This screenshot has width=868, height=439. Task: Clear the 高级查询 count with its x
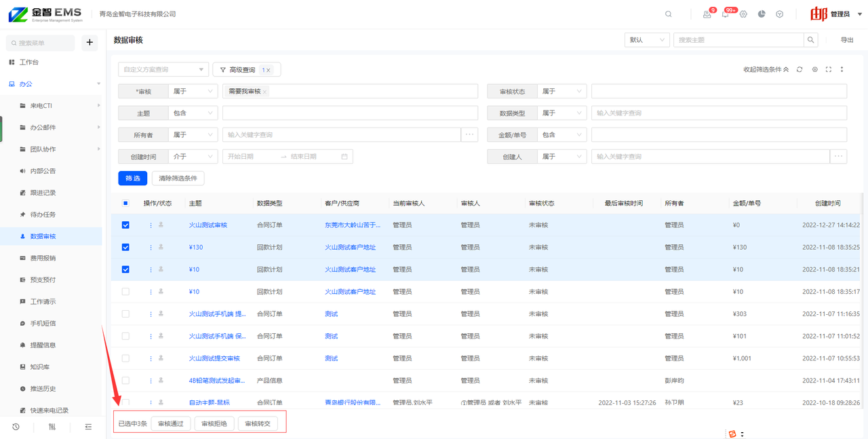[268, 70]
